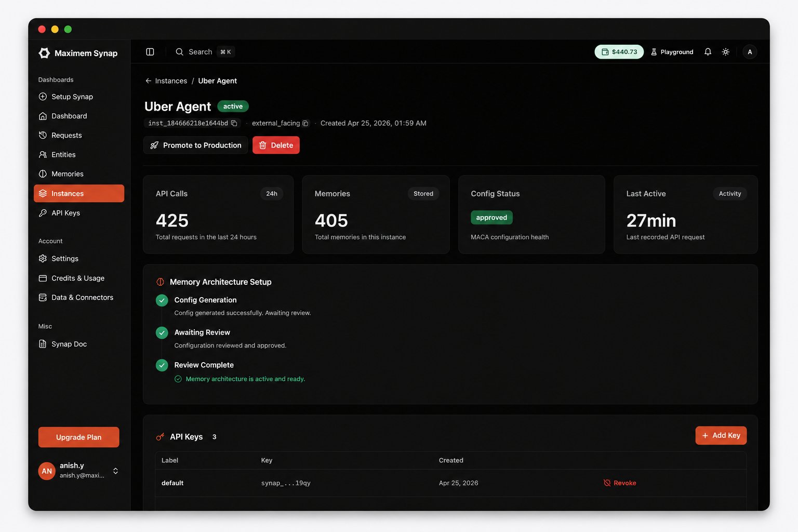Open Synap Doc in sidebar

pos(79,344)
